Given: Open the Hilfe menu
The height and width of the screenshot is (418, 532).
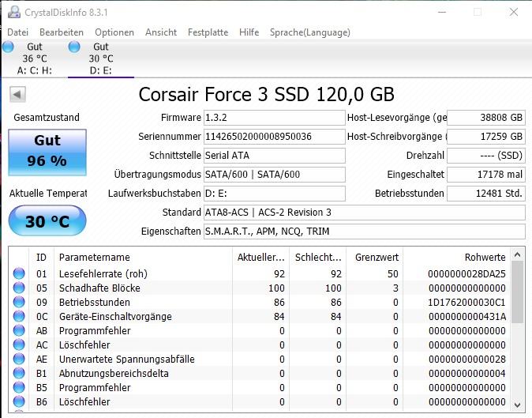Looking at the screenshot, I should (249, 32).
